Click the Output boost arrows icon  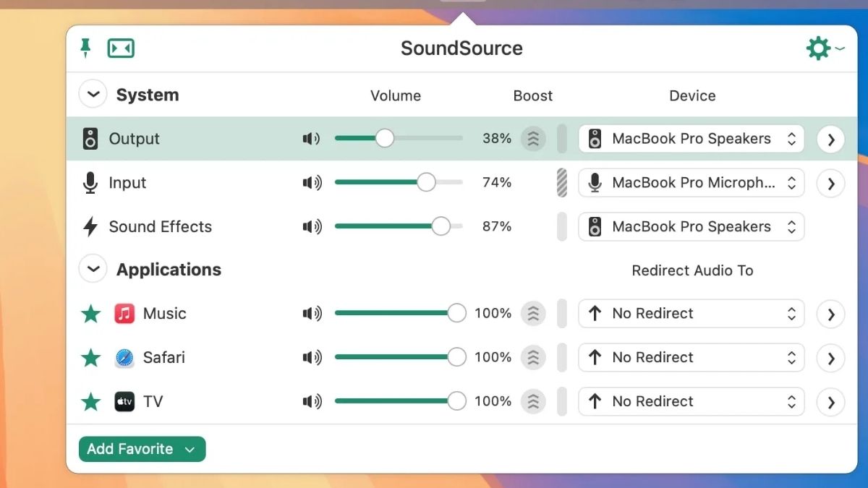[533, 139]
